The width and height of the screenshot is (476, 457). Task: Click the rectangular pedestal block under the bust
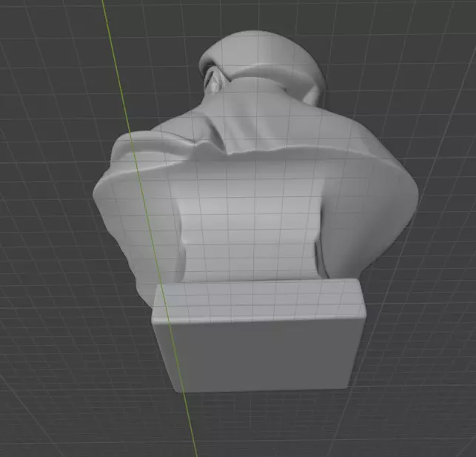[x=258, y=336]
